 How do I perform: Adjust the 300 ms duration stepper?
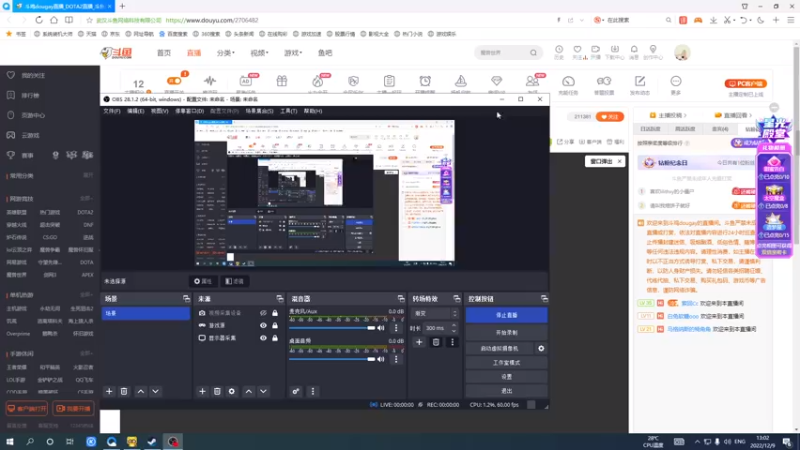point(454,328)
